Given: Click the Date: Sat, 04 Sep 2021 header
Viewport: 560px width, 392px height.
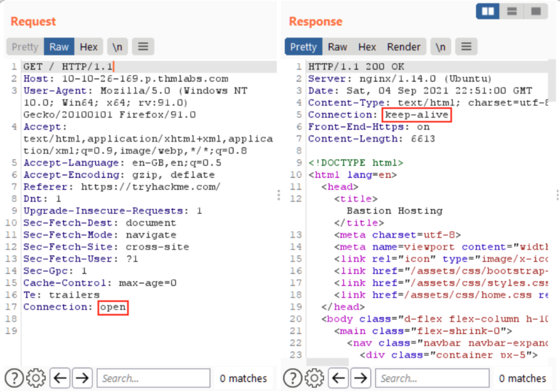Looking at the screenshot, I should coord(420,91).
